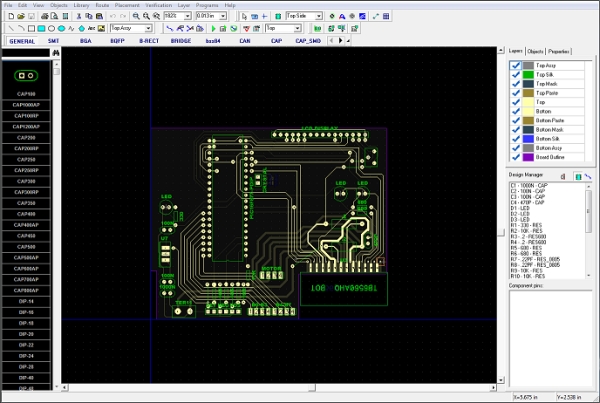Viewport: 600px width, 403px height.
Task: Open the Verification menu
Action: [158, 5]
